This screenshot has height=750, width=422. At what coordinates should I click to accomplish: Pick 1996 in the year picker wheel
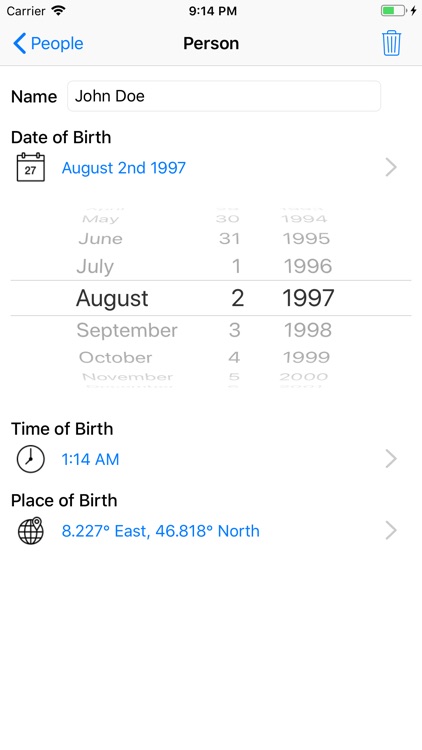pyautogui.click(x=308, y=266)
